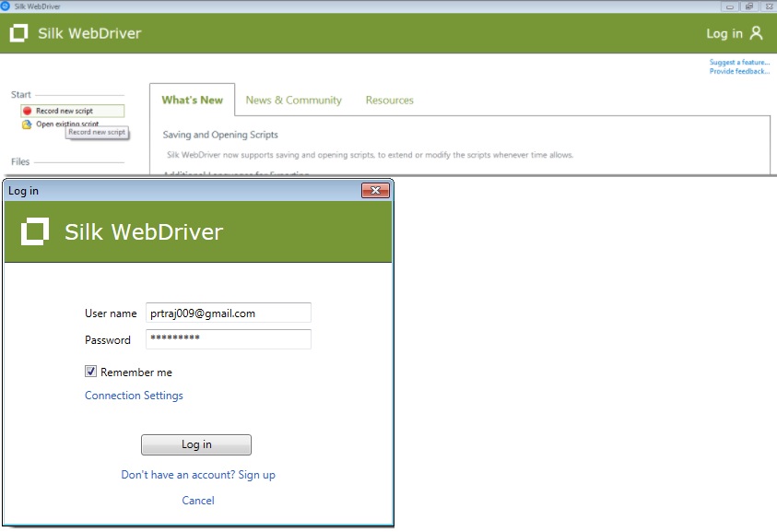
Task: Click the Start section heading
Action: click(x=21, y=95)
